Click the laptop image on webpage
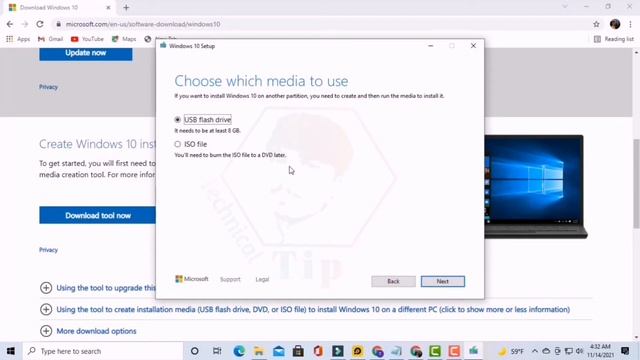 click(536, 187)
